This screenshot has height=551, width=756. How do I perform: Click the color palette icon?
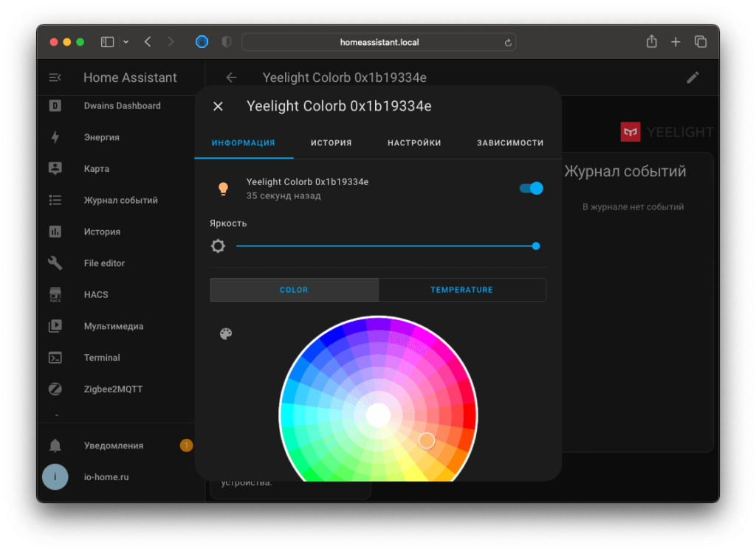pos(226,333)
